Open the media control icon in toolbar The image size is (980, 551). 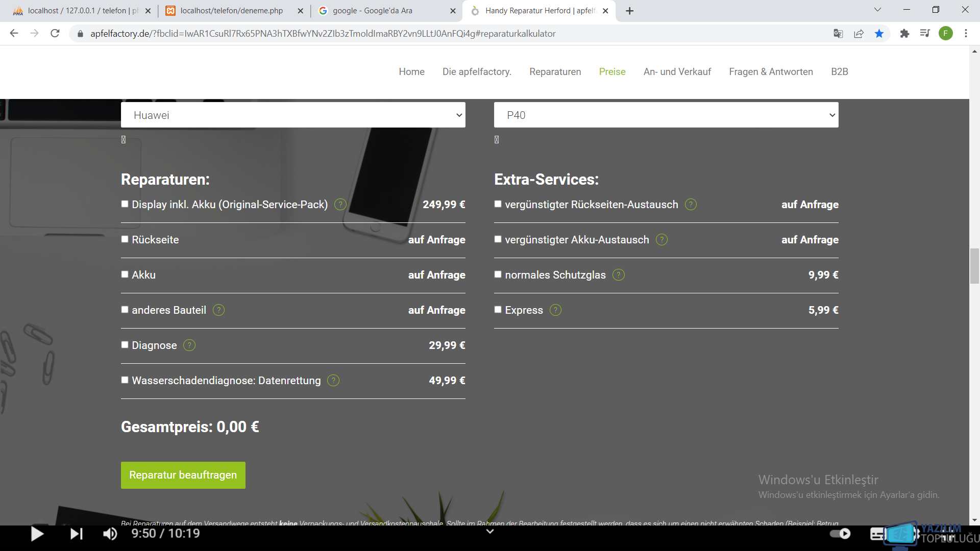925,34
